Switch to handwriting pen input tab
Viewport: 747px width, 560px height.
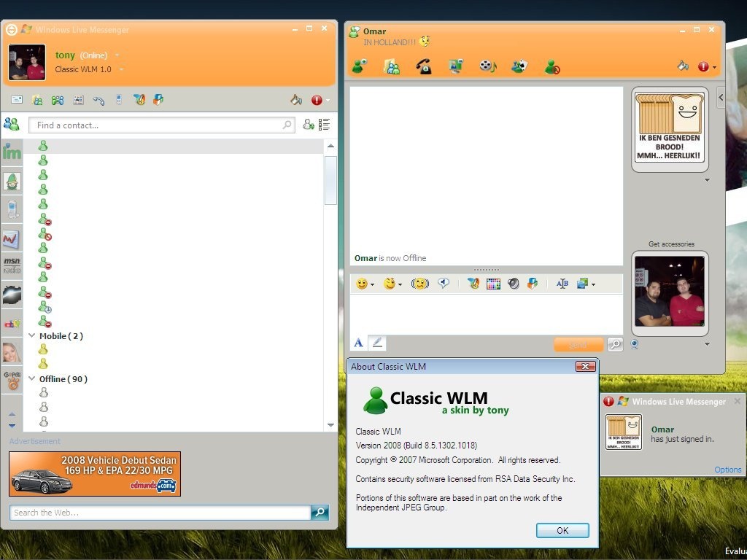[x=377, y=343]
